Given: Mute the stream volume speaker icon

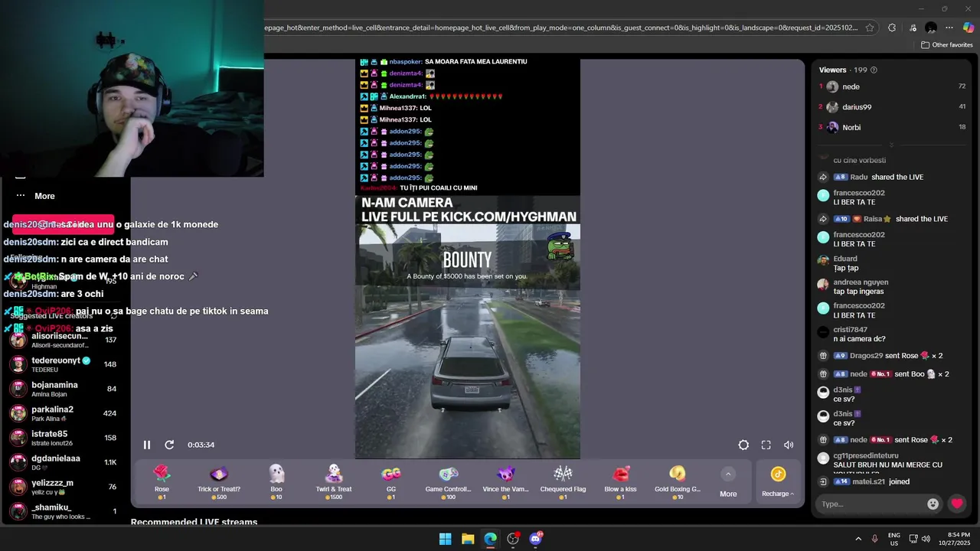Looking at the screenshot, I should (789, 445).
